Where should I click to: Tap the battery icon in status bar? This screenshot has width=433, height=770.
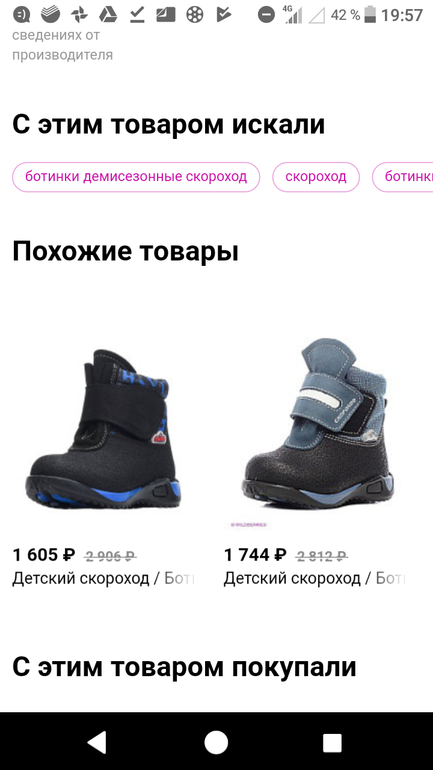pos(371,15)
